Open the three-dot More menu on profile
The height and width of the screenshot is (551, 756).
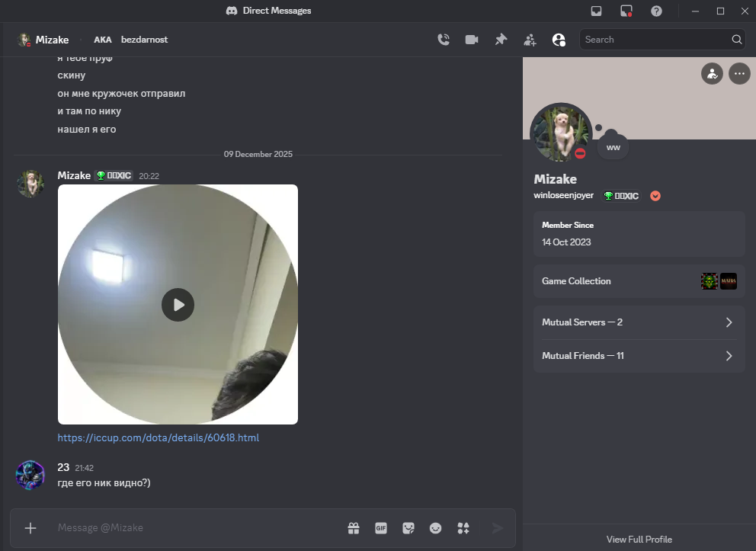click(739, 74)
